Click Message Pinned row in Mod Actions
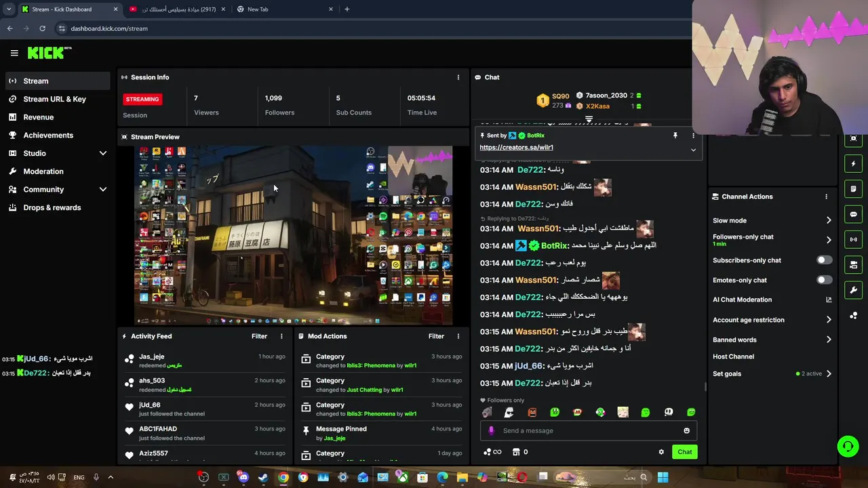The width and height of the screenshot is (868, 488). pos(382,433)
